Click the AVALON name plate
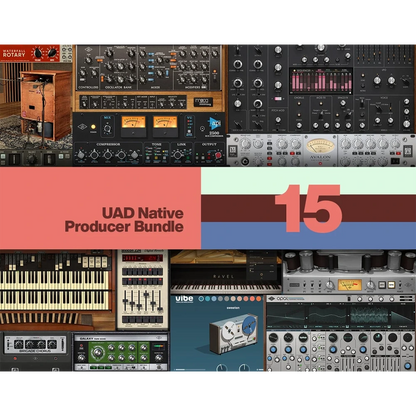This screenshot has height=416, width=416. pos(320,157)
